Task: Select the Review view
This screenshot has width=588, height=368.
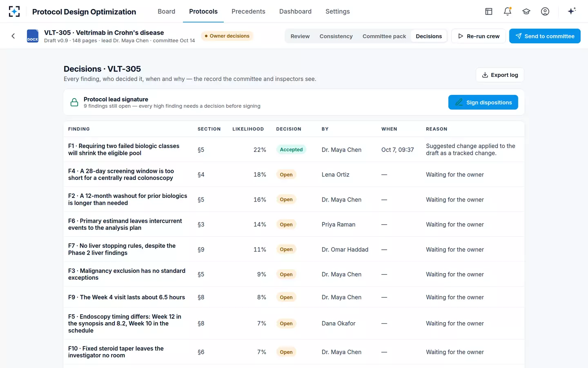Action: click(300, 36)
